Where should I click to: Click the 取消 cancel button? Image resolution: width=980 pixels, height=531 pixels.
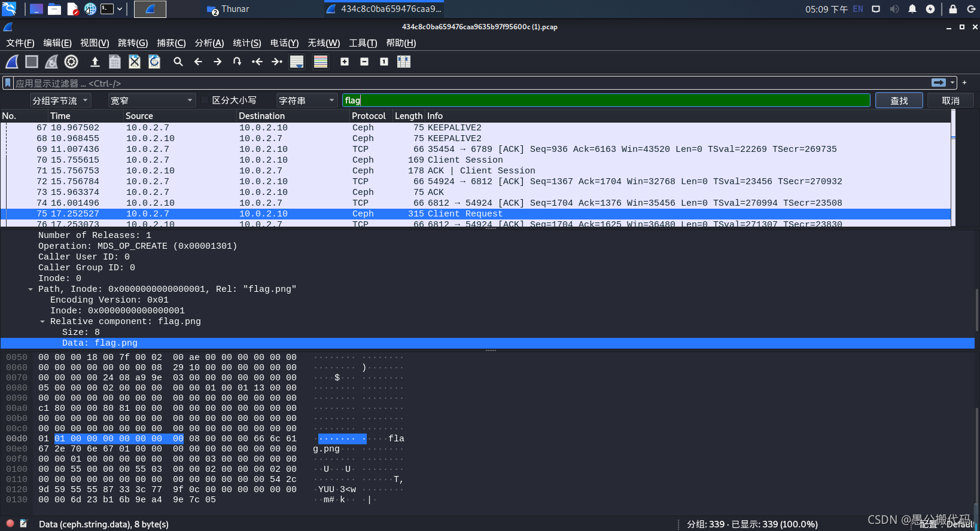[951, 100]
